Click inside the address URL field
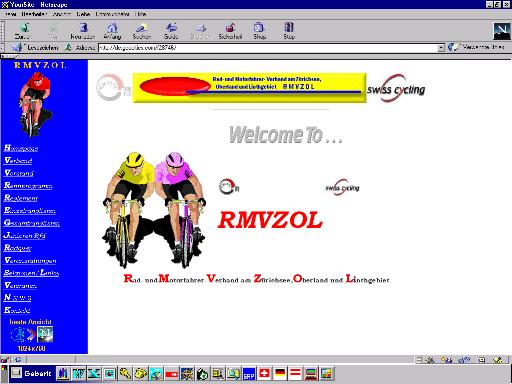Screen dimensions: 512x384 (x=268, y=48)
